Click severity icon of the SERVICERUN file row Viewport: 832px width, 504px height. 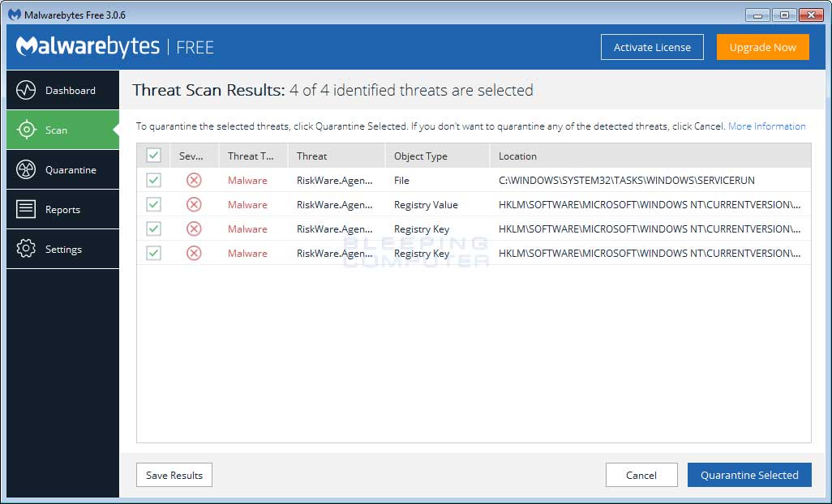coord(194,180)
